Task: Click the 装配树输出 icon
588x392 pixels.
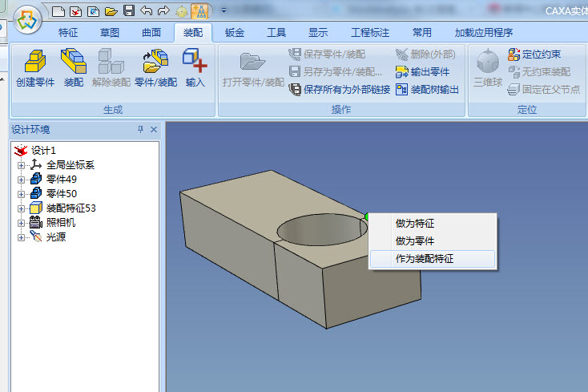Action: coord(428,90)
